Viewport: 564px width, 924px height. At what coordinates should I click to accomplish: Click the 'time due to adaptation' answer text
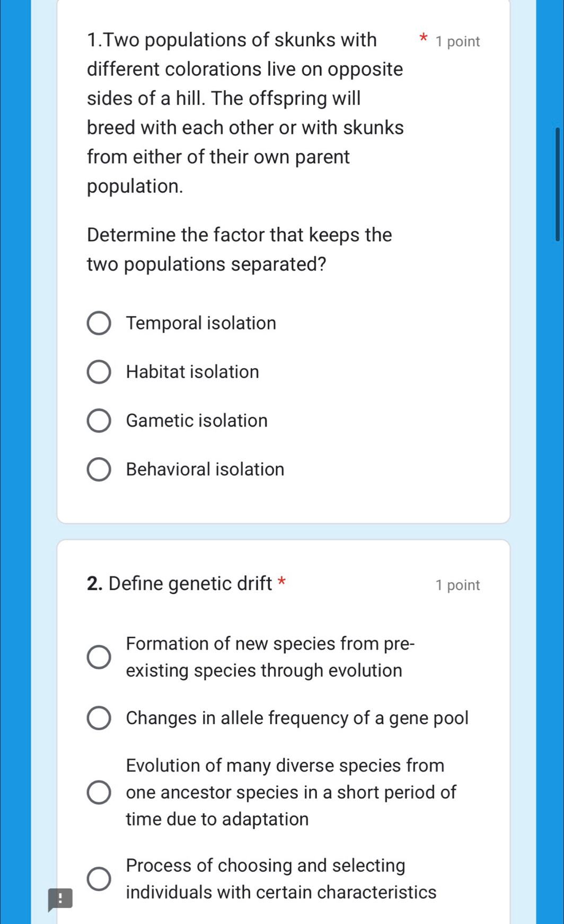(217, 819)
